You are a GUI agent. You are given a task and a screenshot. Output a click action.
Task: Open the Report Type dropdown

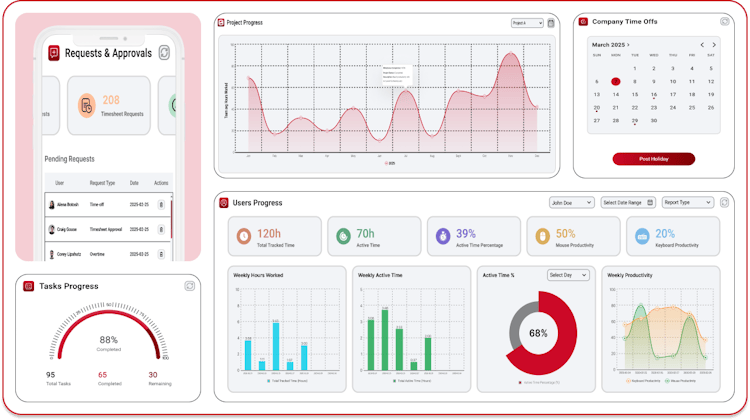point(688,202)
